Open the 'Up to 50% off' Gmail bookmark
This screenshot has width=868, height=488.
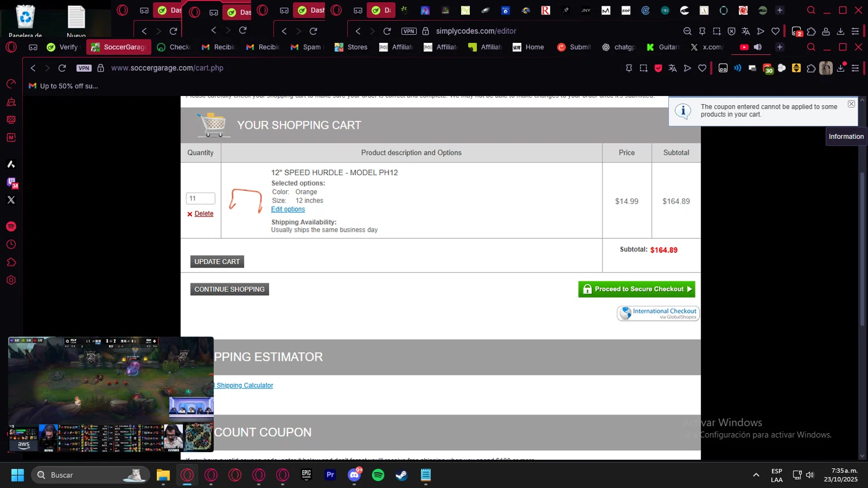(x=64, y=86)
